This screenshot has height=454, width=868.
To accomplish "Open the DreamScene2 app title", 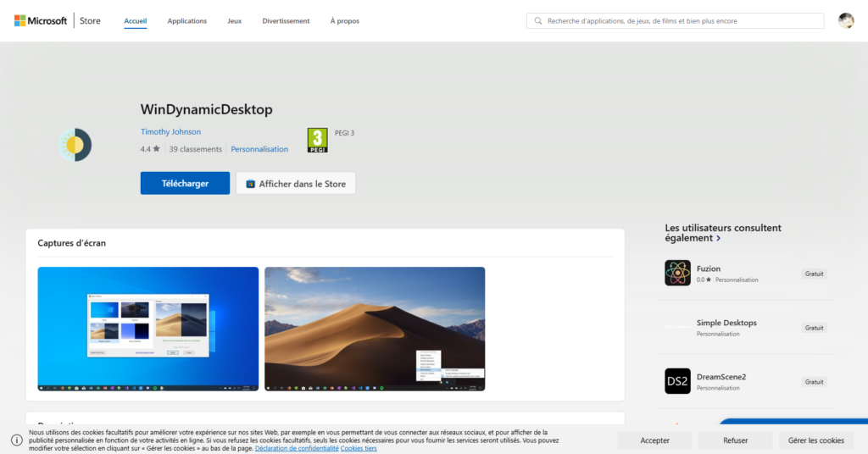I will pyautogui.click(x=721, y=377).
